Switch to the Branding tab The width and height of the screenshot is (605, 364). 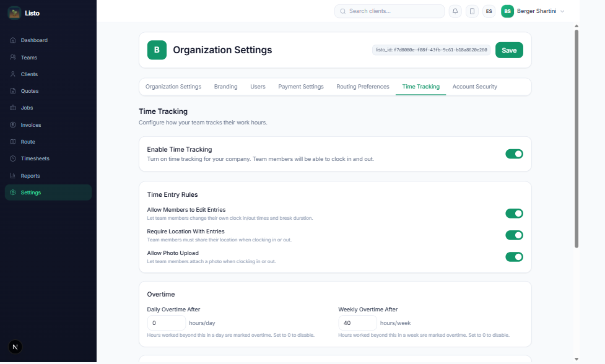pyautogui.click(x=226, y=87)
